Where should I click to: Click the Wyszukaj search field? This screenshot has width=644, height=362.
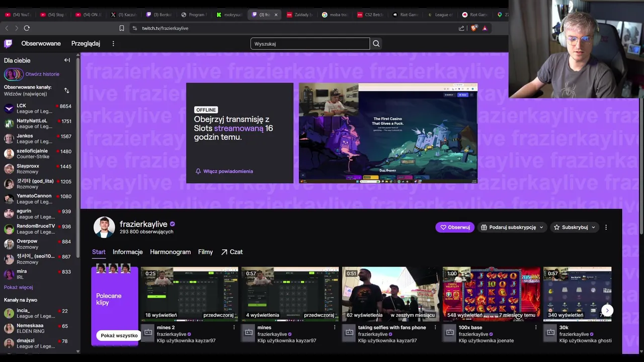(310, 44)
